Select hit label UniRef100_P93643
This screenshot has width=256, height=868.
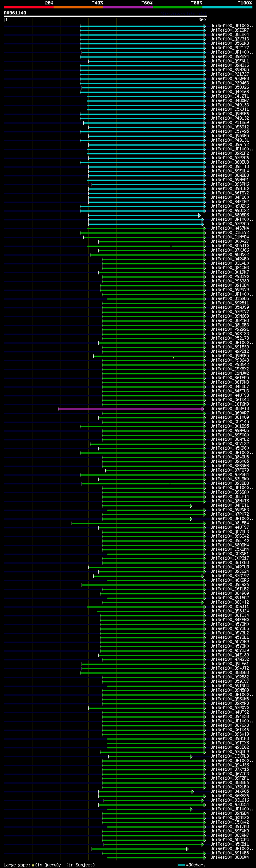tap(230, 360)
